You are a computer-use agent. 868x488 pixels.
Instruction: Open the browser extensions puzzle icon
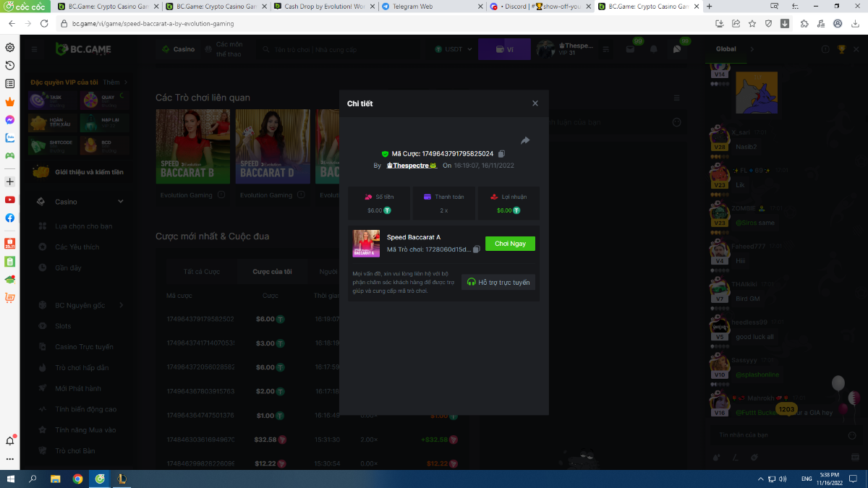pyautogui.click(x=804, y=23)
